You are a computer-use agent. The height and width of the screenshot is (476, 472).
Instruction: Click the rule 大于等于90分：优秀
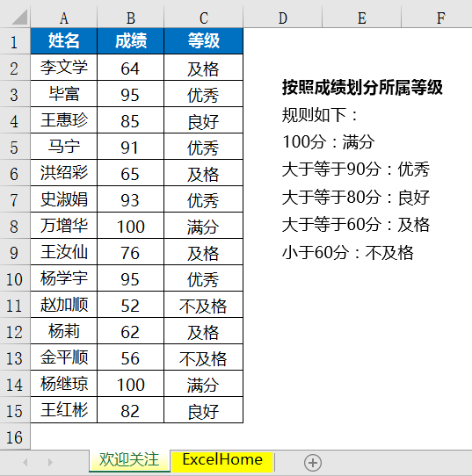(356, 169)
